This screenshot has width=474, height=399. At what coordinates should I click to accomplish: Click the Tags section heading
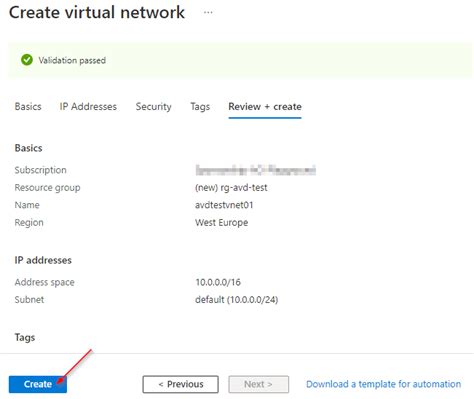coord(25,337)
